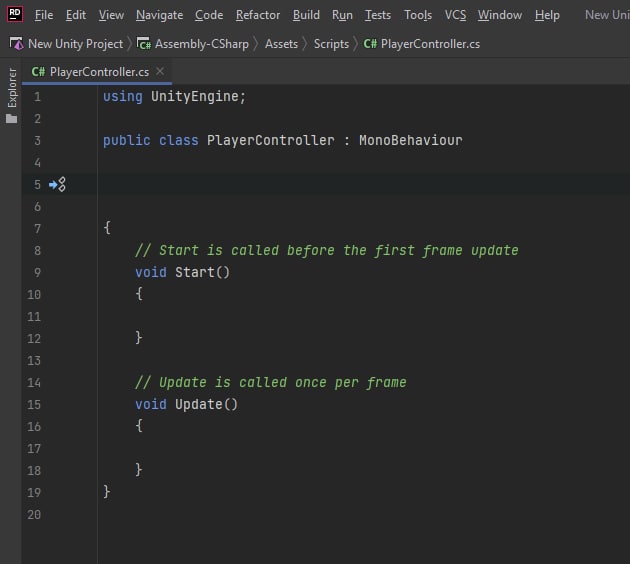Image resolution: width=630 pixels, height=564 pixels.
Task: Click the Unity project solution icon
Action: click(x=16, y=43)
